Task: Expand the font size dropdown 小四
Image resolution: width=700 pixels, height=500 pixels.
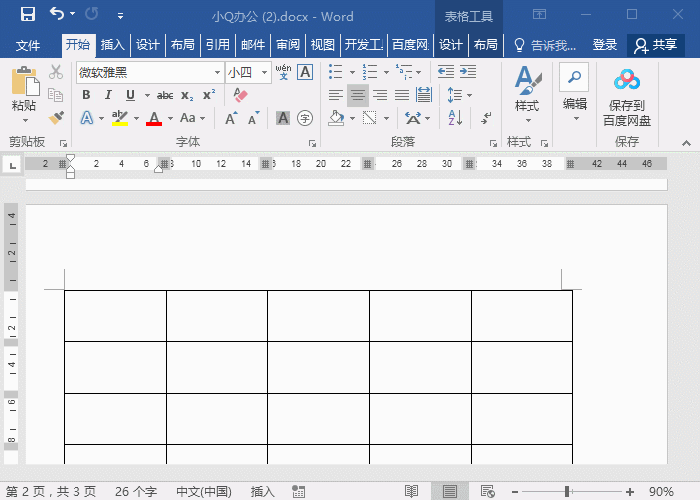Action: click(265, 72)
